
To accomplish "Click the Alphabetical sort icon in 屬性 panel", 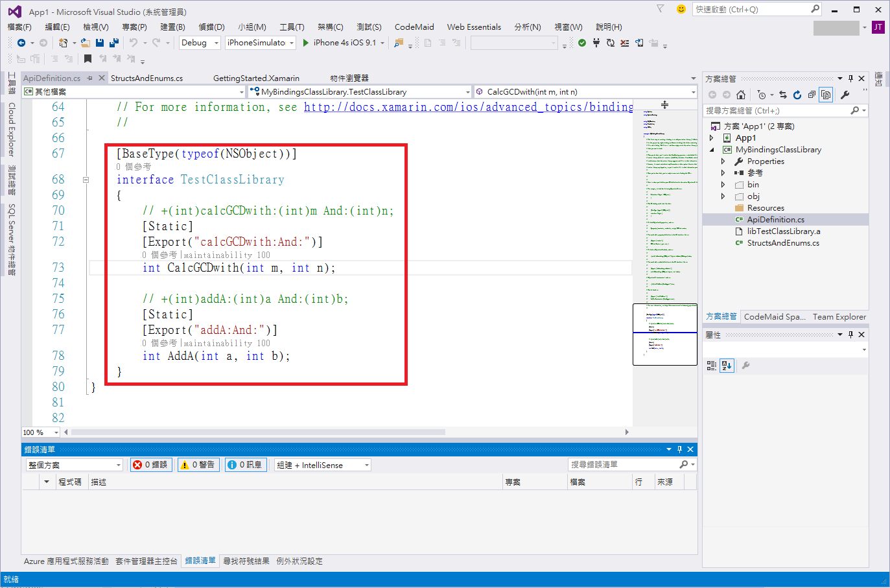I will [x=727, y=366].
